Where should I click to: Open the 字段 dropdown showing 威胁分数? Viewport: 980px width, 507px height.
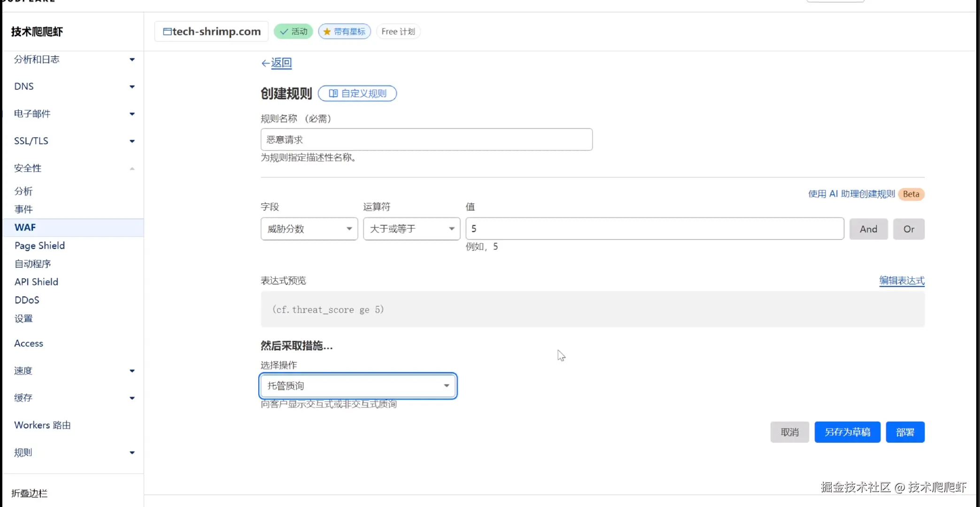click(x=309, y=229)
